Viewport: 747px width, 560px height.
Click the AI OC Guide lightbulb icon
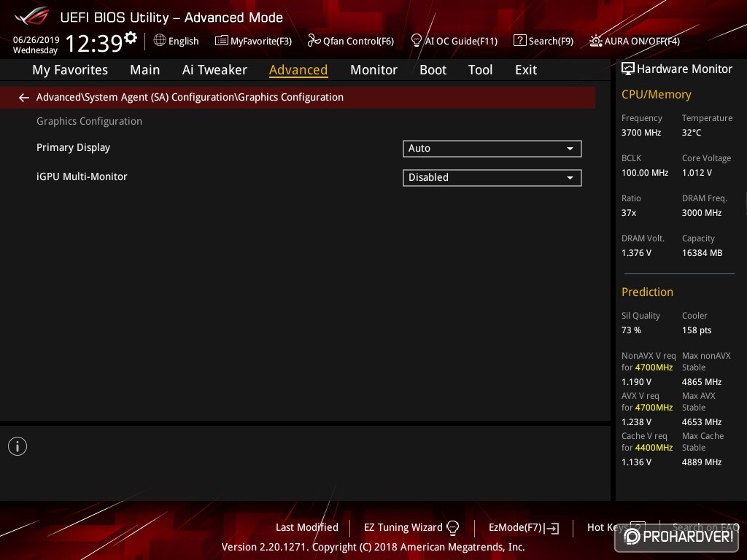click(416, 41)
